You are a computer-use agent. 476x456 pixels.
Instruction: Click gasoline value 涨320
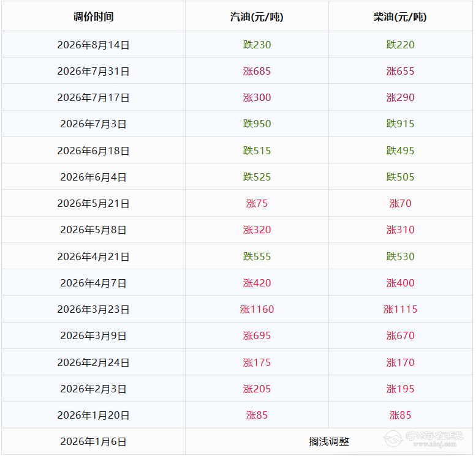click(x=257, y=230)
